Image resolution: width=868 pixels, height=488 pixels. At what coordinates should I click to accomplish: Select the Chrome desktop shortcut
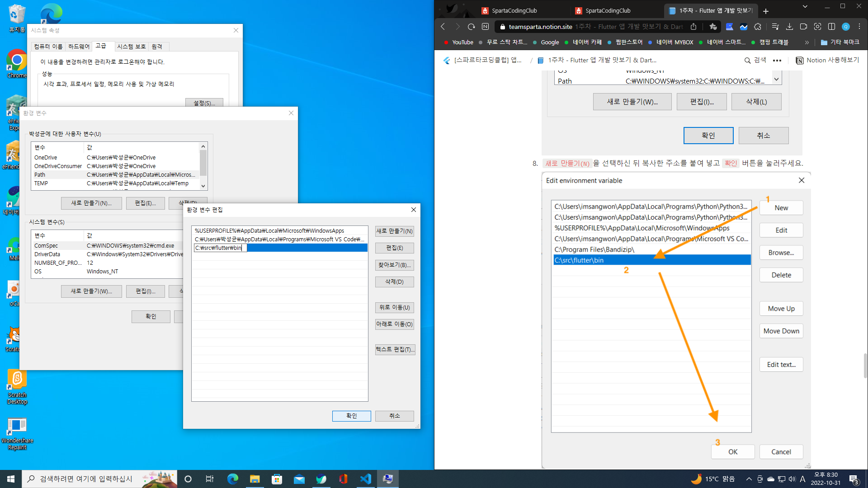(x=17, y=64)
